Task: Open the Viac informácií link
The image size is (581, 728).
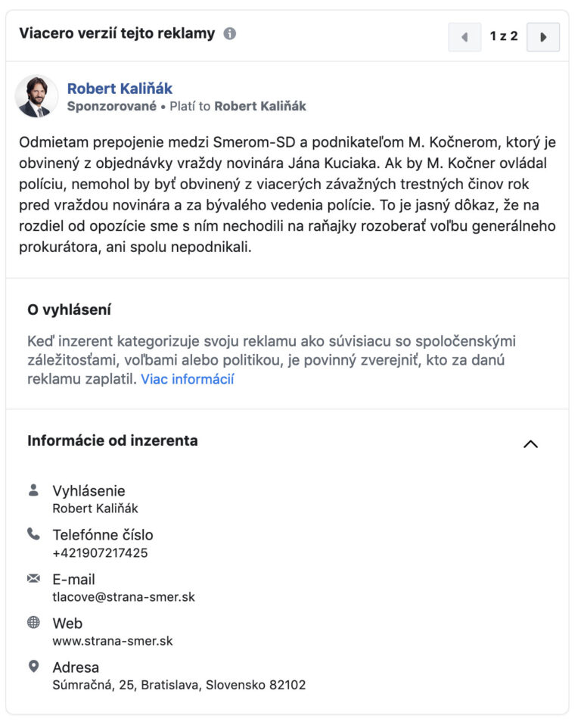Action: pos(188,379)
